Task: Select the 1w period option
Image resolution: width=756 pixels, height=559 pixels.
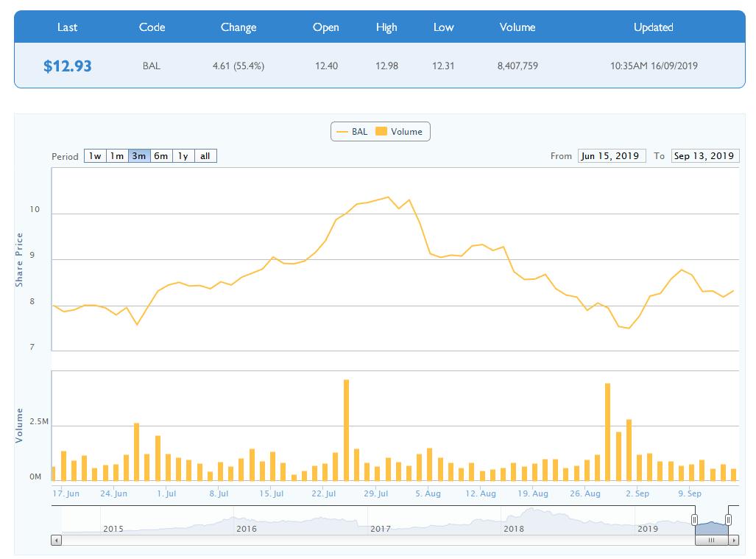Action: (x=95, y=156)
